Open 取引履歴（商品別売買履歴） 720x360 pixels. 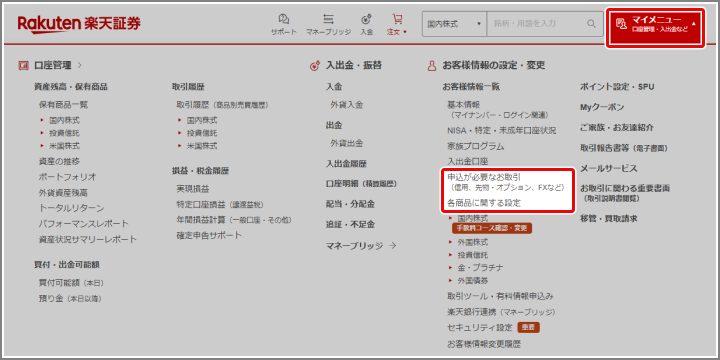click(223, 105)
